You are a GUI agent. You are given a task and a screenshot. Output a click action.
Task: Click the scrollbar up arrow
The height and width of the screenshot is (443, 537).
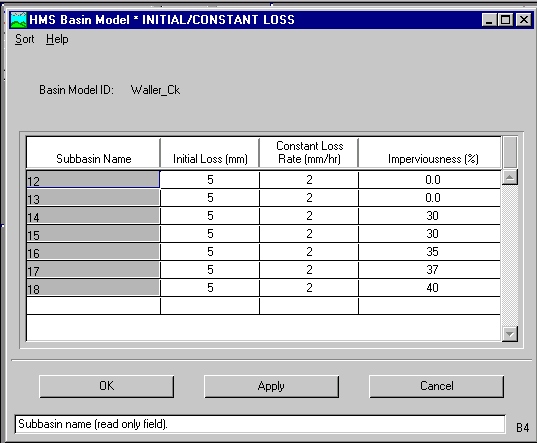pos(510,177)
